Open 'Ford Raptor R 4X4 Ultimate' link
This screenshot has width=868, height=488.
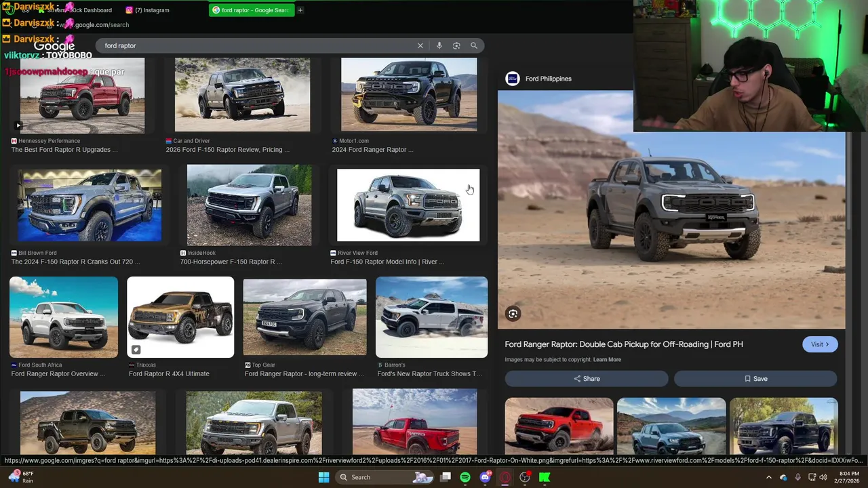tap(169, 373)
